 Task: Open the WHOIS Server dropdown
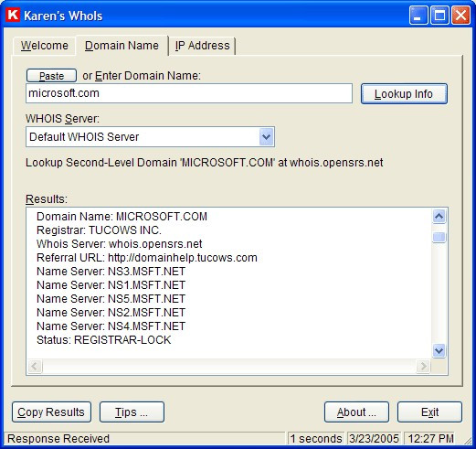(x=150, y=137)
